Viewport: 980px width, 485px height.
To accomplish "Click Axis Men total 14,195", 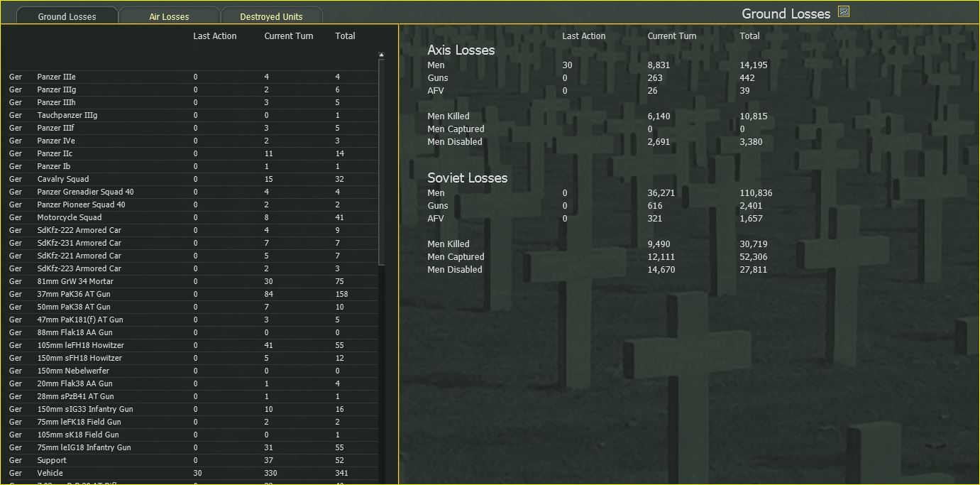I will [753, 65].
